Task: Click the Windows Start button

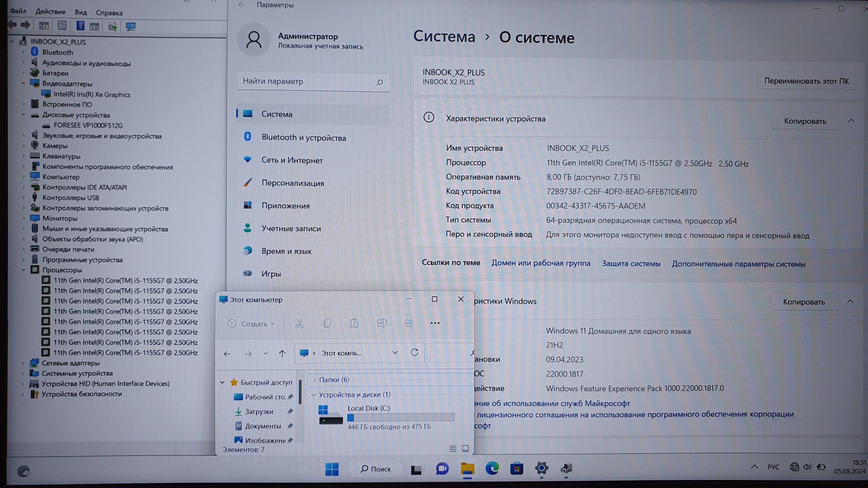Action: coord(332,469)
